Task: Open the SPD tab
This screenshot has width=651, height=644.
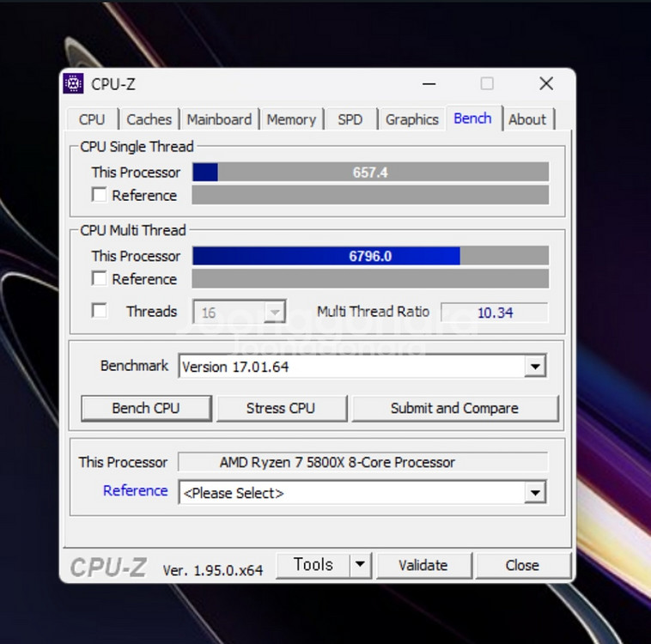Action: point(350,119)
